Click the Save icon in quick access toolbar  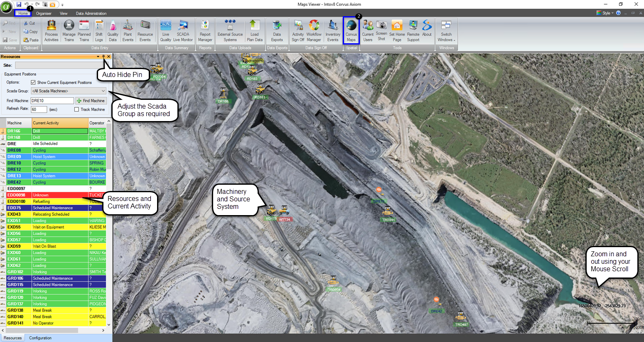(19, 5)
